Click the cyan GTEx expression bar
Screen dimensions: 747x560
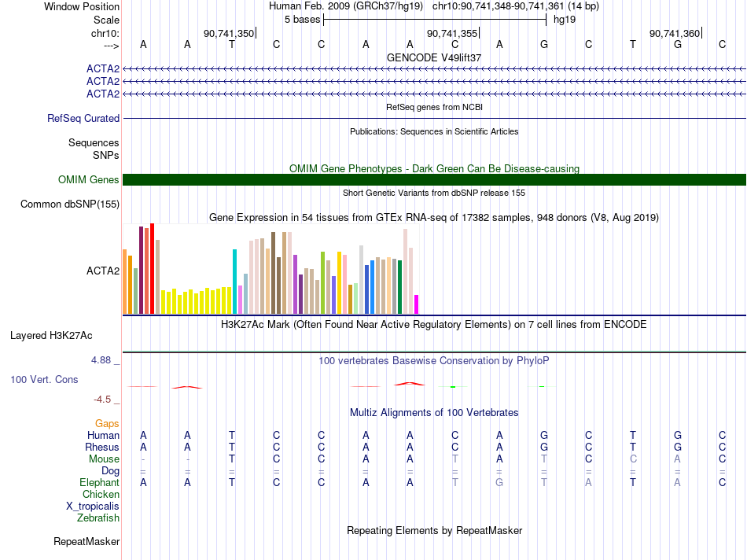pyautogui.click(x=234, y=282)
